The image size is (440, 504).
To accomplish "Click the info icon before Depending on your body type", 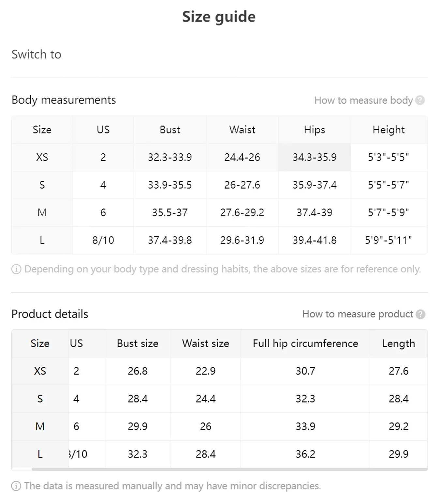I will (x=16, y=269).
